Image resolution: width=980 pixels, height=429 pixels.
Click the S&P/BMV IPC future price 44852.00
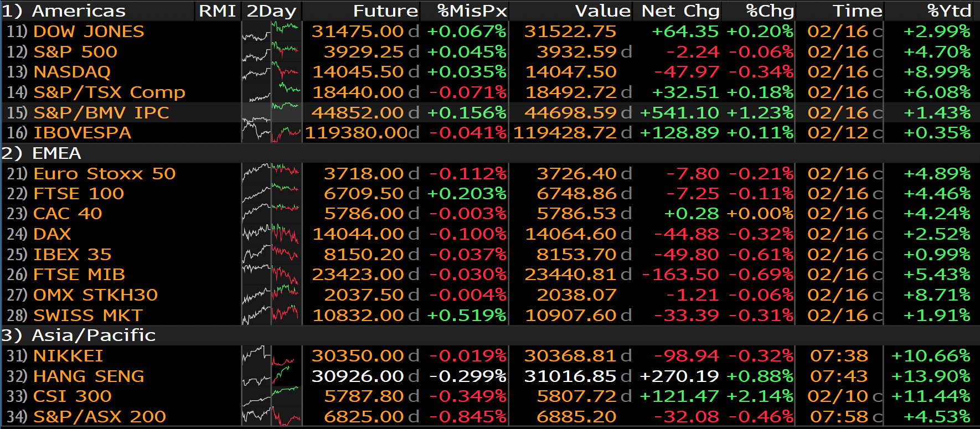point(357,113)
